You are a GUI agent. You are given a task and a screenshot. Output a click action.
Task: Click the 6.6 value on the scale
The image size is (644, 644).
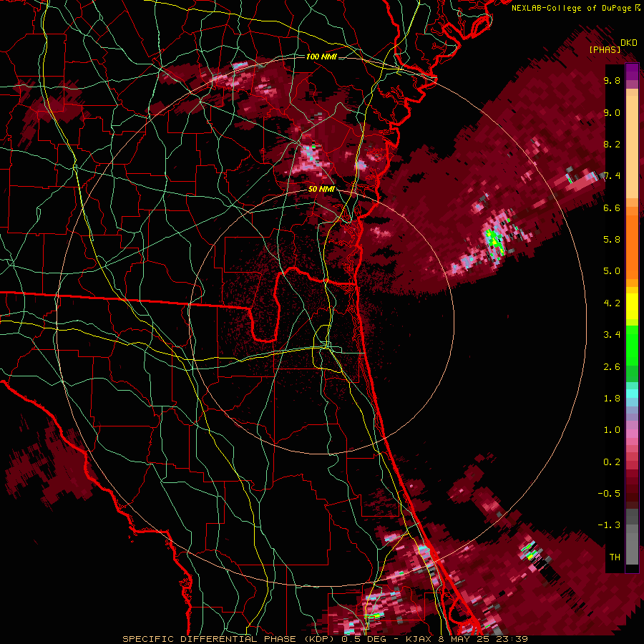tap(612, 208)
